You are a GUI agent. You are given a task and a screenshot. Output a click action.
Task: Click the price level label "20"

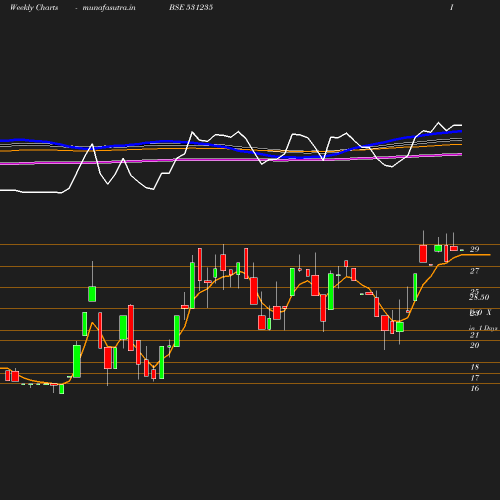click(474, 345)
